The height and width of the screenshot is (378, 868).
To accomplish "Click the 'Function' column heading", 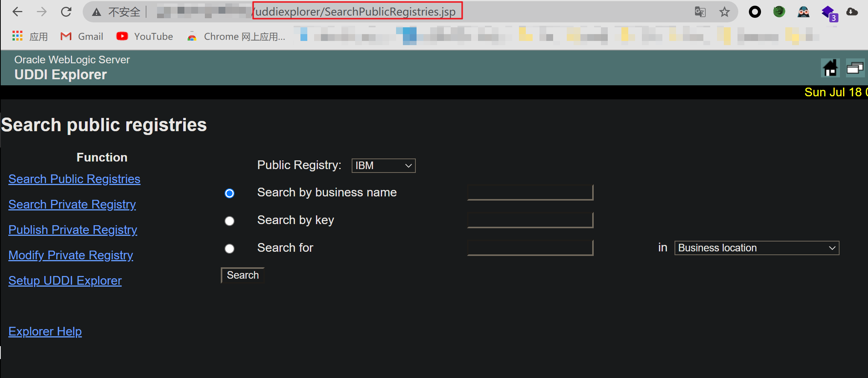I will point(102,157).
